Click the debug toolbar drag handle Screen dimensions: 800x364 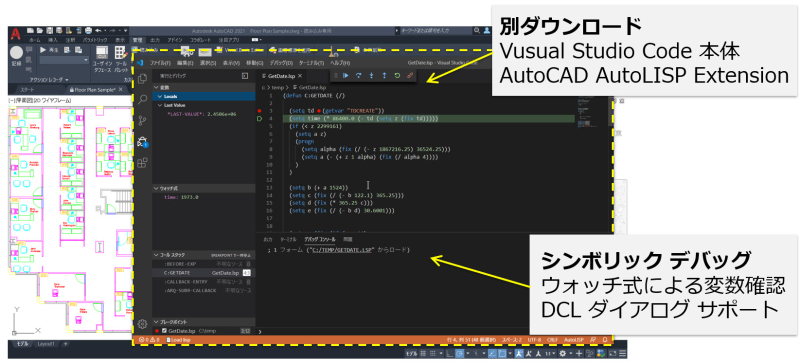(336, 76)
